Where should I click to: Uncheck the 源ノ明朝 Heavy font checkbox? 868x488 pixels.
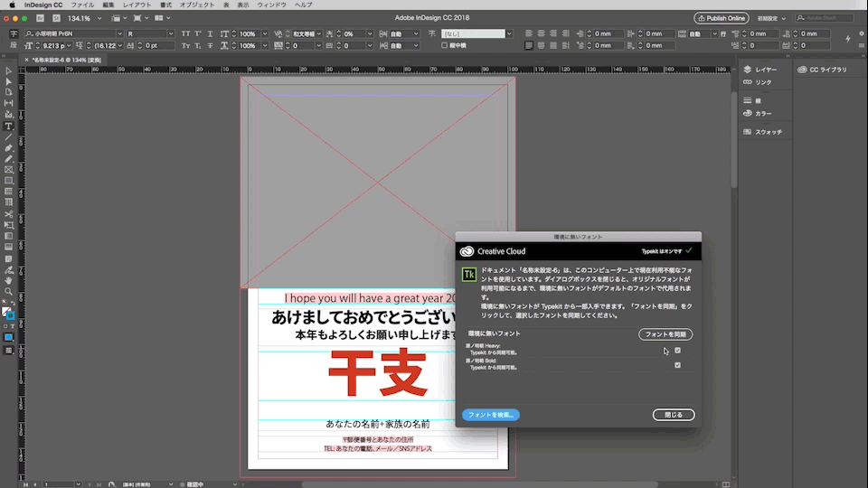pyautogui.click(x=677, y=351)
